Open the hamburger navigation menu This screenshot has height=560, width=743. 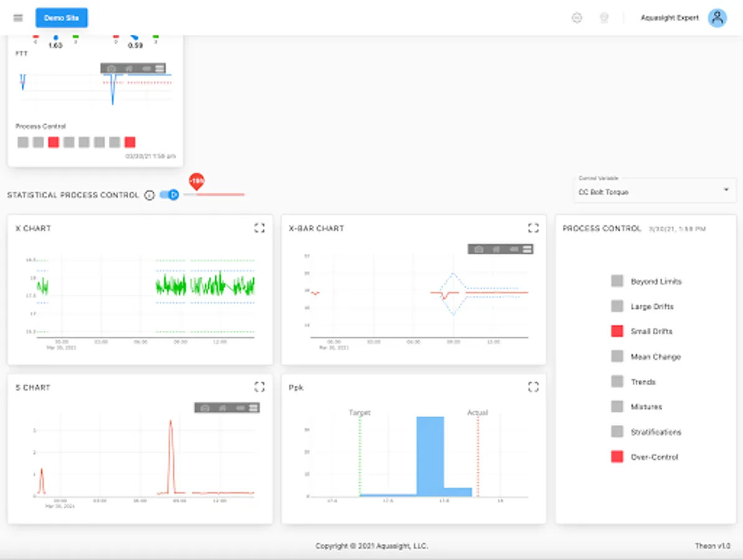coord(18,18)
